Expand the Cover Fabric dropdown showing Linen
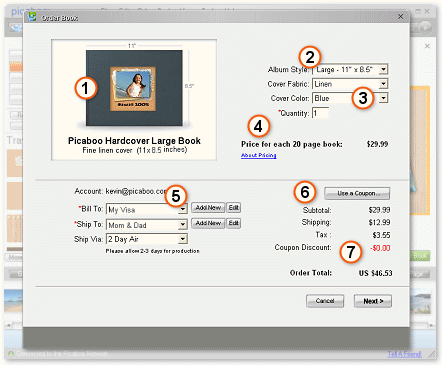 pos(350,84)
